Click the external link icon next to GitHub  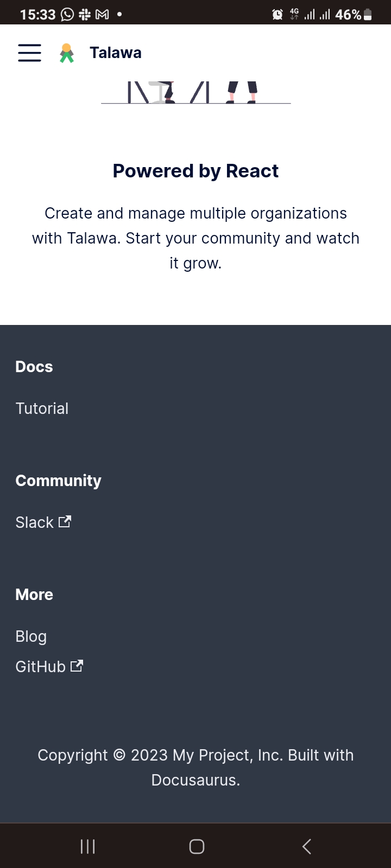pos(77,666)
